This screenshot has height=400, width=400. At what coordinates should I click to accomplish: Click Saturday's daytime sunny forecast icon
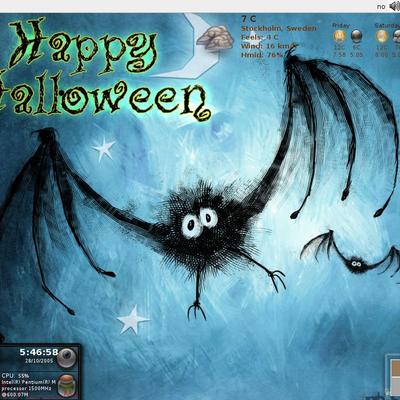click(382, 35)
